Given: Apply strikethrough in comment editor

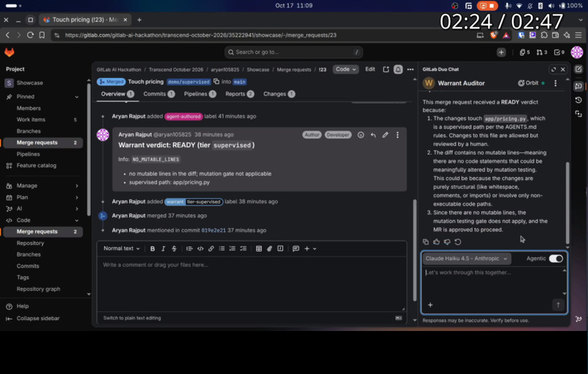Looking at the screenshot, I should coord(174,249).
